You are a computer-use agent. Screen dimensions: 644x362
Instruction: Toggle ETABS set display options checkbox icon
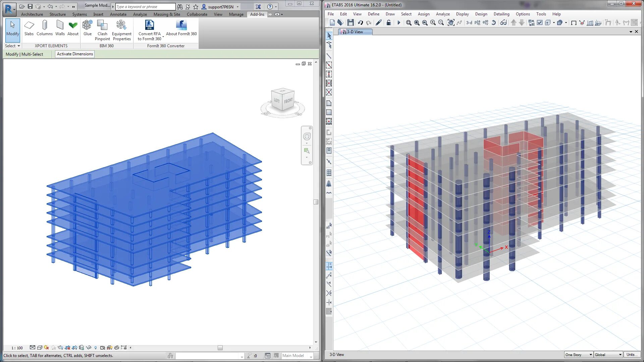(x=540, y=23)
